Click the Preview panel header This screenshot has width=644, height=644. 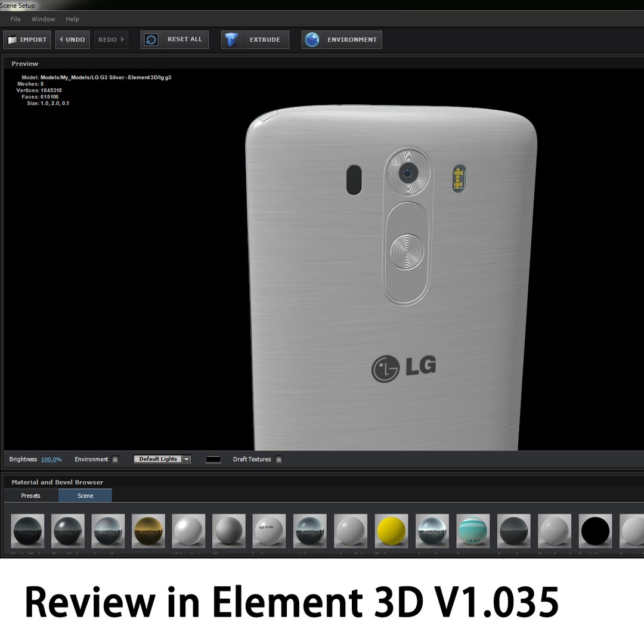24,64
